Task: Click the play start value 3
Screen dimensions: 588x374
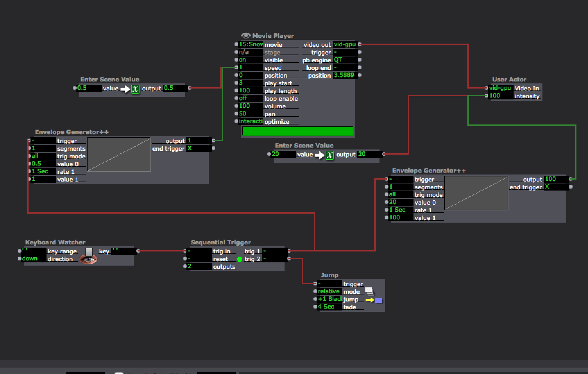Action: 251,83
